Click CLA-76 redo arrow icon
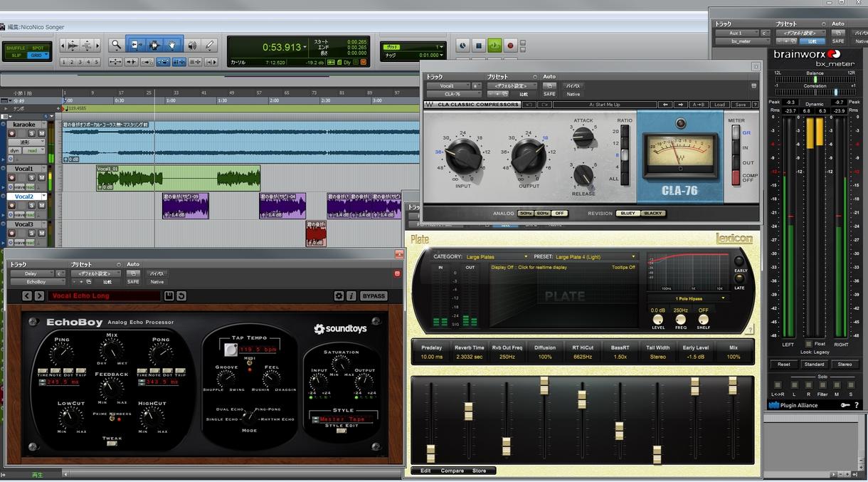Image resolution: width=868 pixels, height=482 pixels. point(544,105)
